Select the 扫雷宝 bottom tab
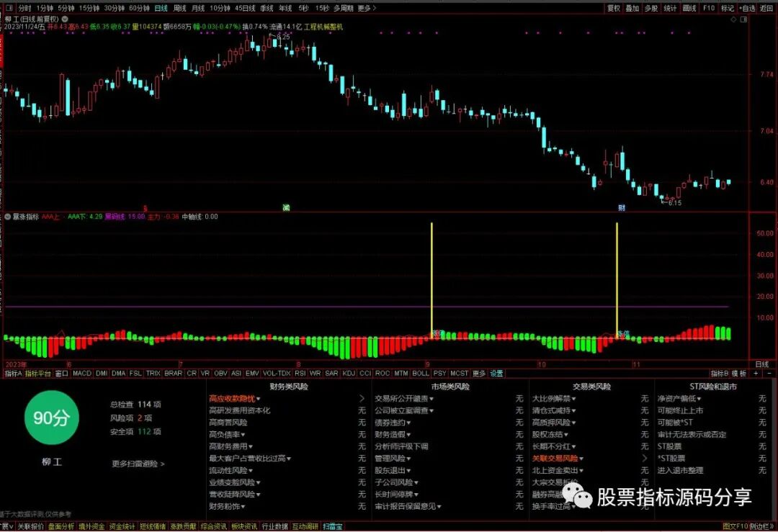The height and width of the screenshot is (532, 778). [332, 526]
